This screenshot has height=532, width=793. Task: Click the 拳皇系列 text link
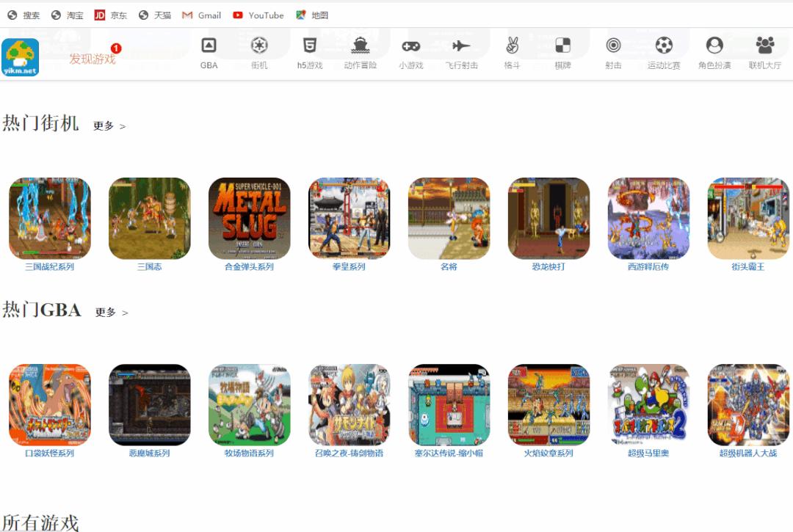[x=349, y=267]
